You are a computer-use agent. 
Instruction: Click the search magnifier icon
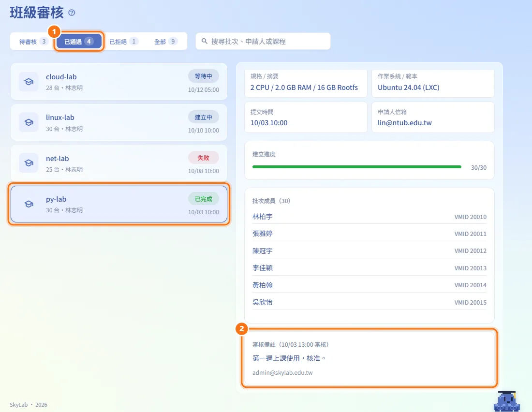(204, 41)
